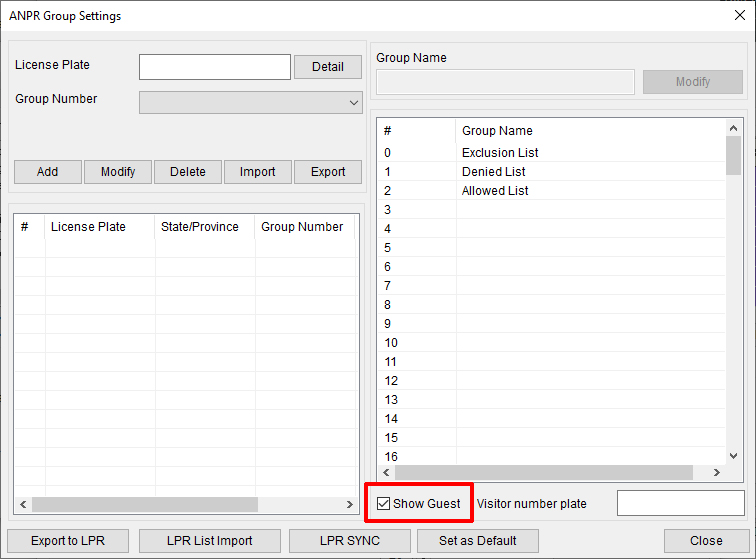
Task: Click into the License Plate input field
Action: (x=215, y=67)
